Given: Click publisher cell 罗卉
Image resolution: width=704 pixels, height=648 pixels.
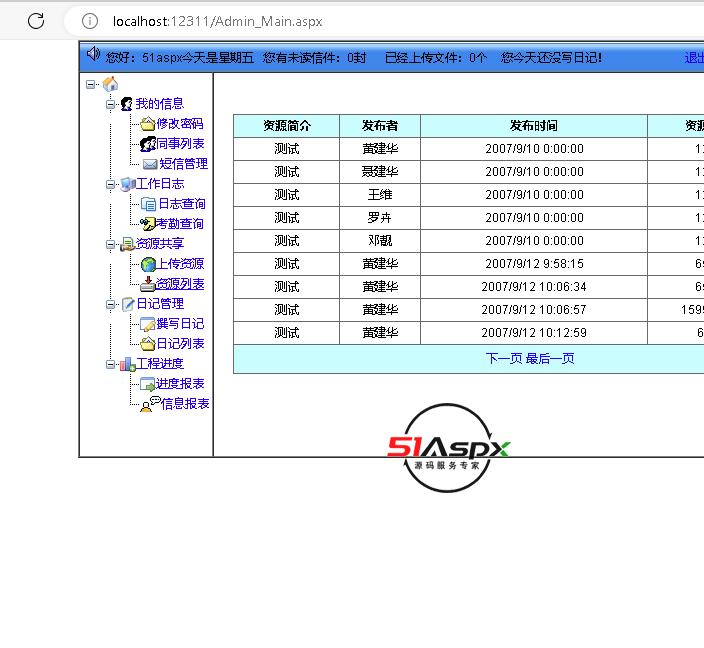Looking at the screenshot, I should click(380, 218).
